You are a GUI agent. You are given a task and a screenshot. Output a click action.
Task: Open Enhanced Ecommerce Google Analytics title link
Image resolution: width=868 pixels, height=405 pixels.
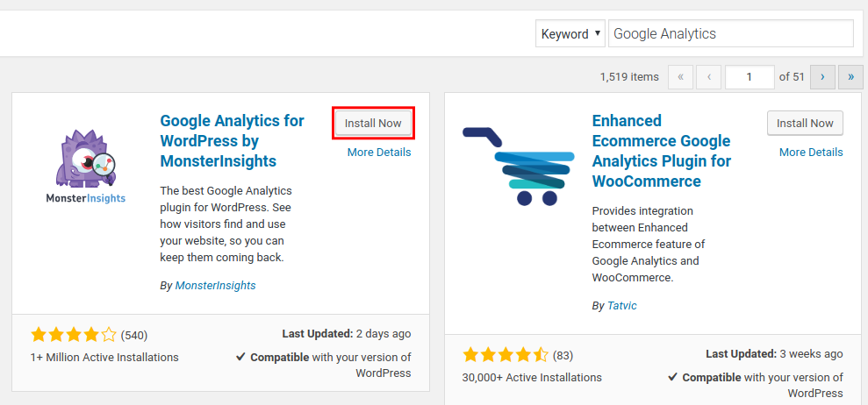point(661,151)
